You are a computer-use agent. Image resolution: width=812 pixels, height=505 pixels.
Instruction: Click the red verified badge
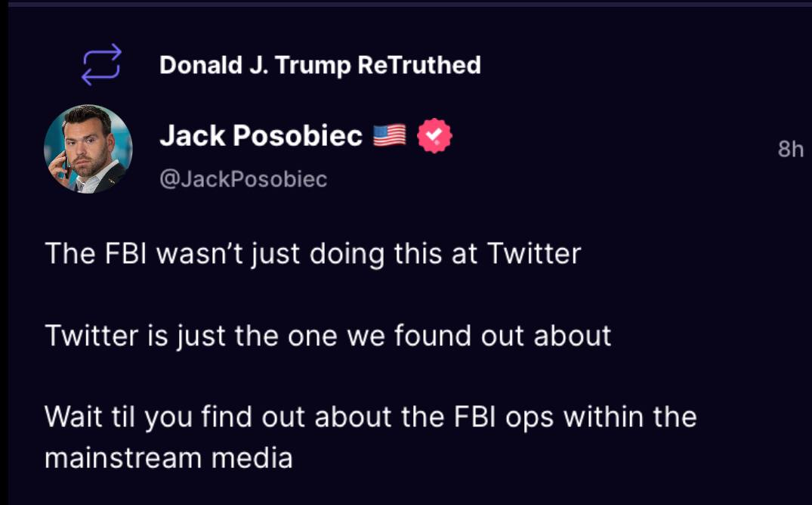coord(434,136)
